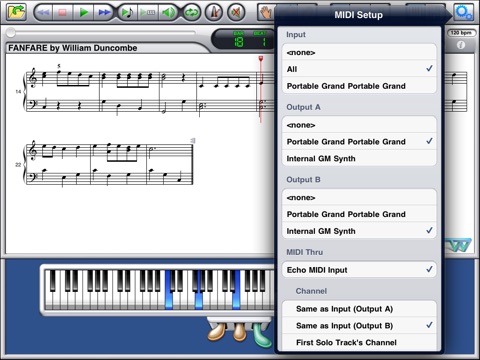Screen dimensions: 480x360
Task: Toggle Echo MIDI Input option
Action: pos(359,270)
